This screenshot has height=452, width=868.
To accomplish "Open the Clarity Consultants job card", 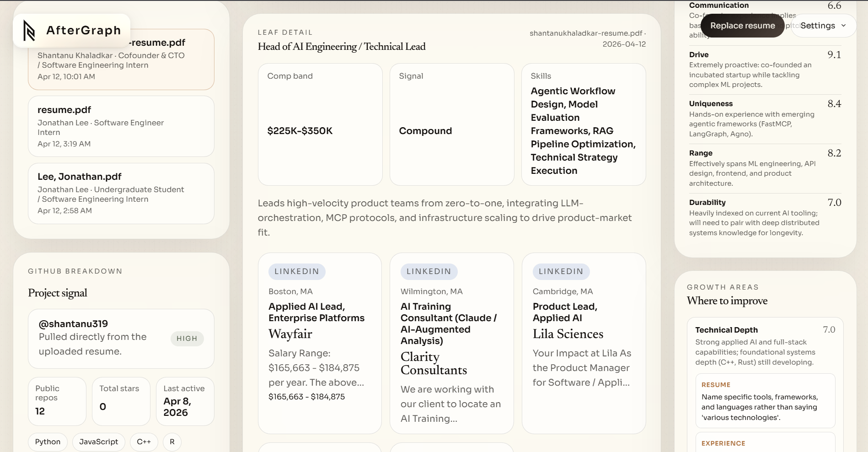I will (451, 343).
